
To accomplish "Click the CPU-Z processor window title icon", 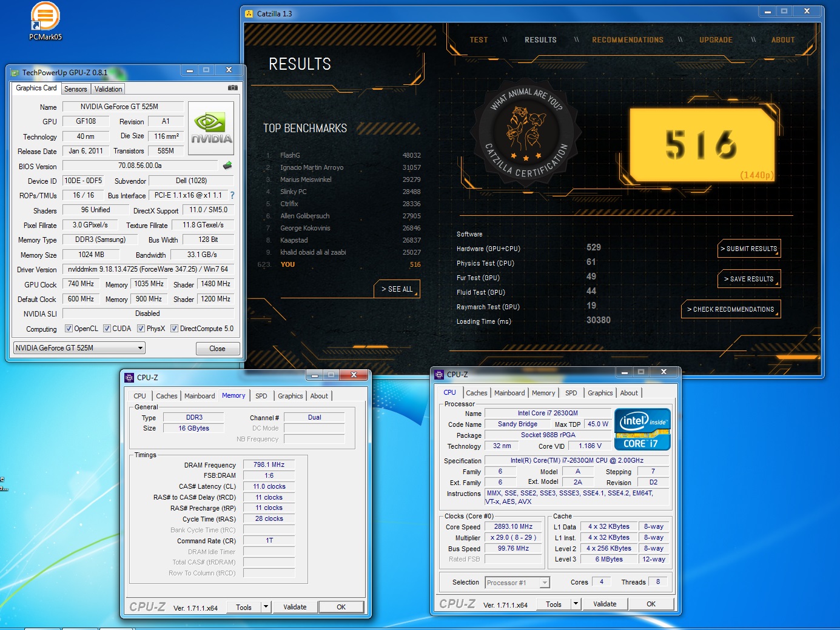I will pyautogui.click(x=439, y=374).
